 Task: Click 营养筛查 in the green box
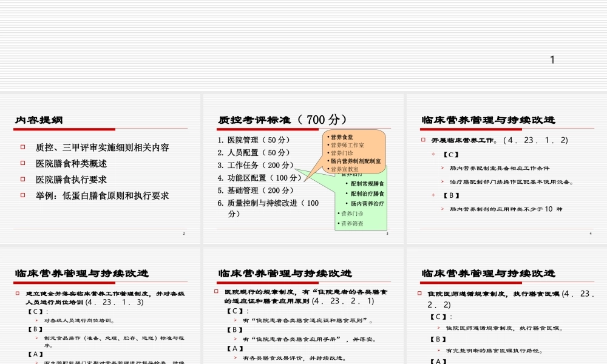pyautogui.click(x=351, y=224)
